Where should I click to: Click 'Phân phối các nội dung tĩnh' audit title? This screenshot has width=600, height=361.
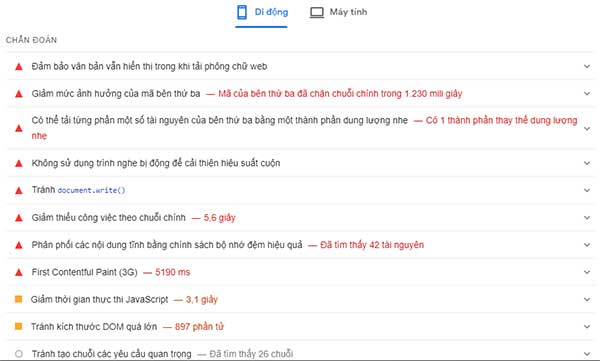(x=167, y=245)
